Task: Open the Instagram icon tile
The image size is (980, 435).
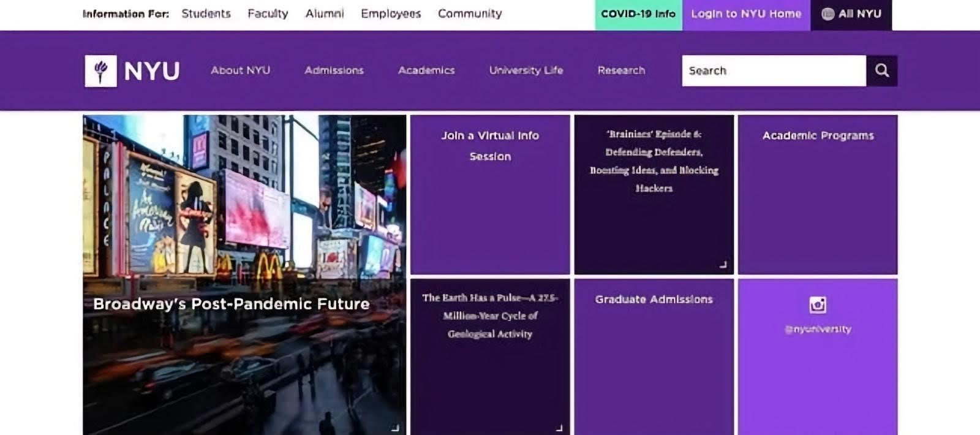Action: tap(818, 304)
